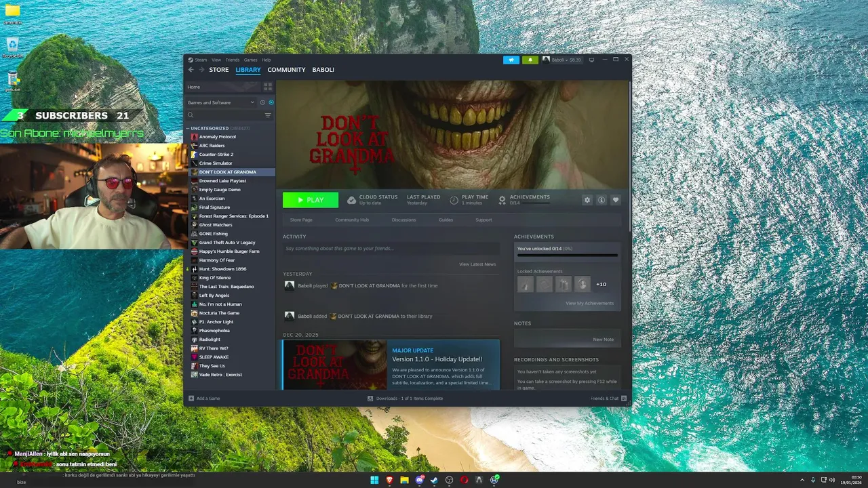Switch to the COMMUNITY tab

tap(286, 70)
